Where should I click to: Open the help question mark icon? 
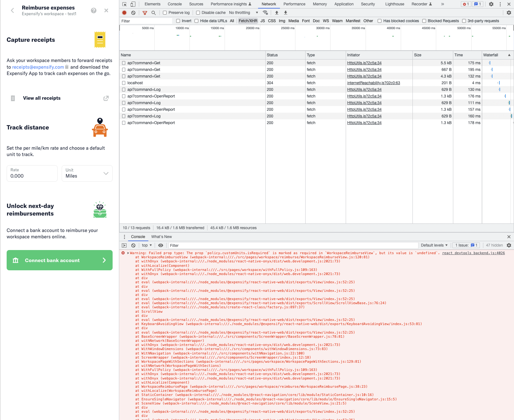tap(94, 10)
